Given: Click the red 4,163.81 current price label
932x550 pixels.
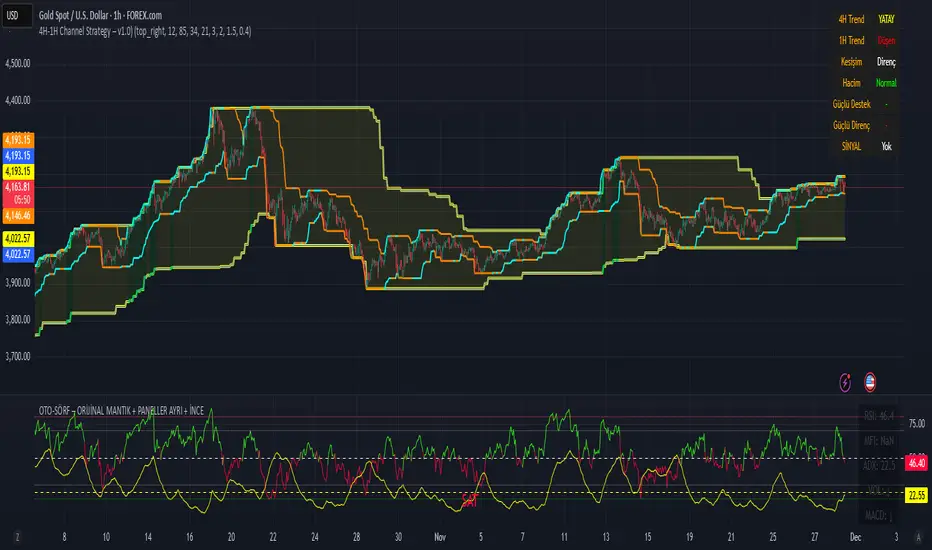Looking at the screenshot, I should tap(20, 186).
